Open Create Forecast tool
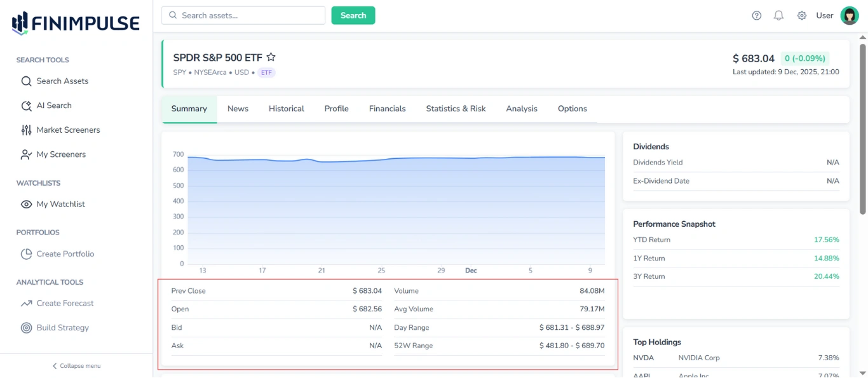Screen dimensions: 868x378 pos(65,304)
